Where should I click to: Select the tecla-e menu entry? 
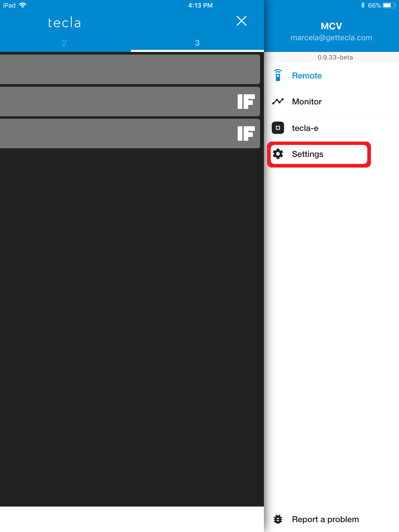pyautogui.click(x=305, y=128)
